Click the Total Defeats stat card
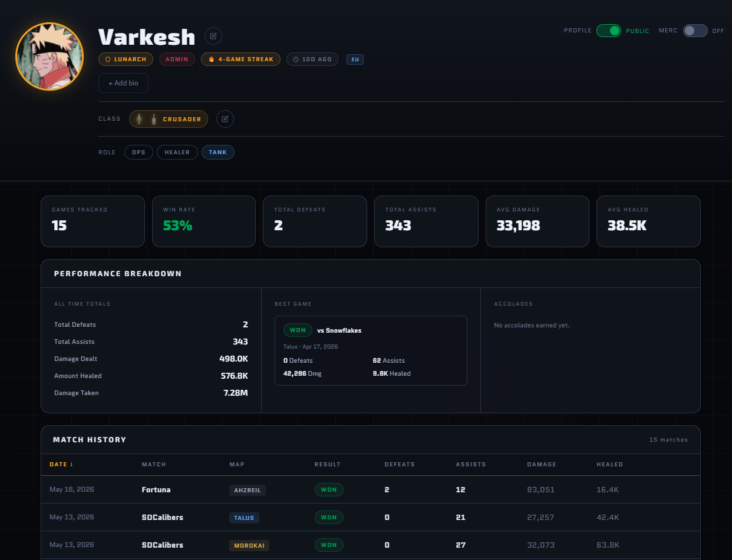 pyautogui.click(x=315, y=221)
